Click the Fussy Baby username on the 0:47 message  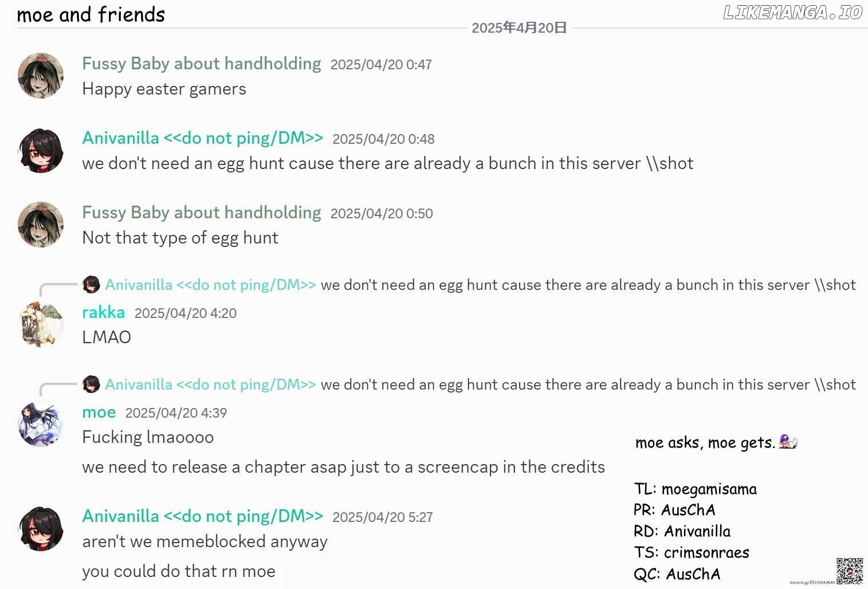coord(202,64)
